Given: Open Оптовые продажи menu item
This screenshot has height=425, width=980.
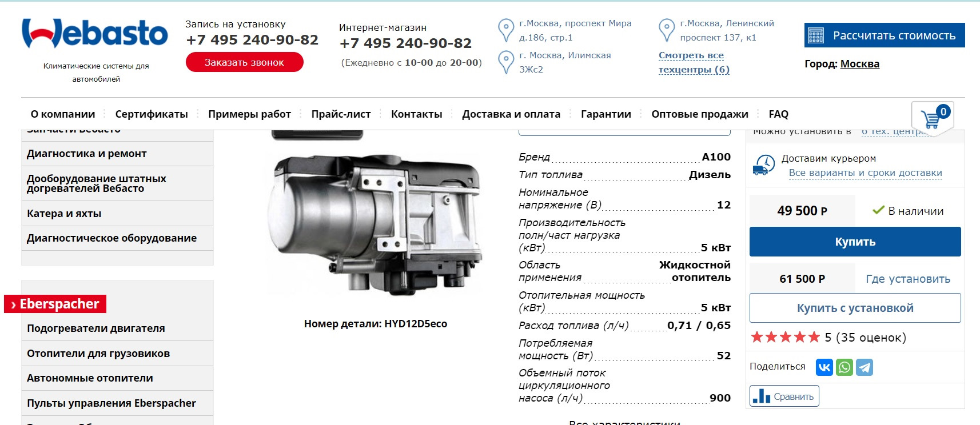Looking at the screenshot, I should click(700, 114).
